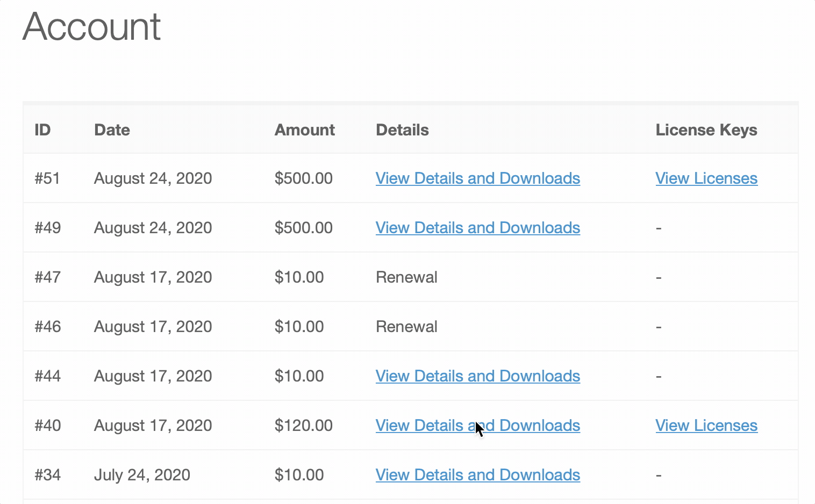Screen dimensions: 815x504
Task: Open View Details and Downloads for order #51
Action: (477, 178)
